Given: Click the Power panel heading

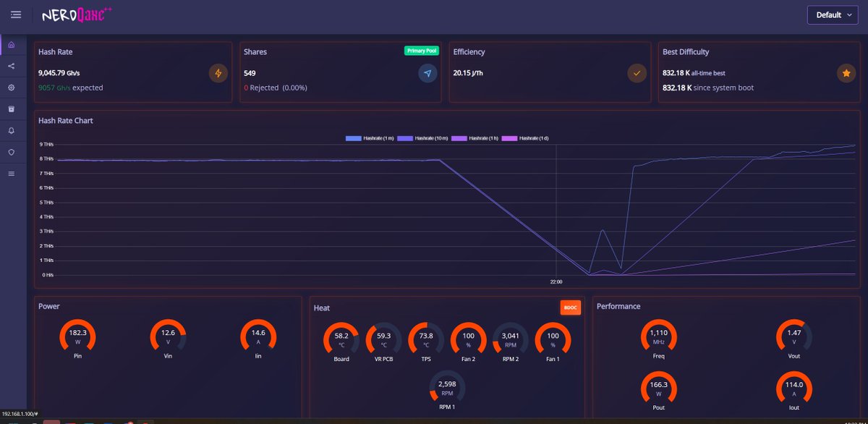Looking at the screenshot, I should (49, 306).
